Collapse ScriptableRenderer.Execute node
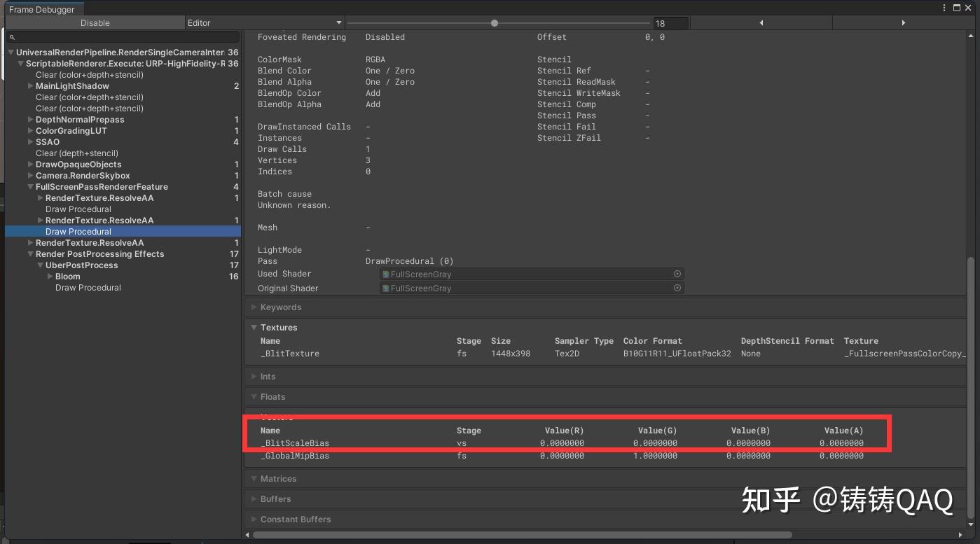The height and width of the screenshot is (544, 980). (x=20, y=64)
